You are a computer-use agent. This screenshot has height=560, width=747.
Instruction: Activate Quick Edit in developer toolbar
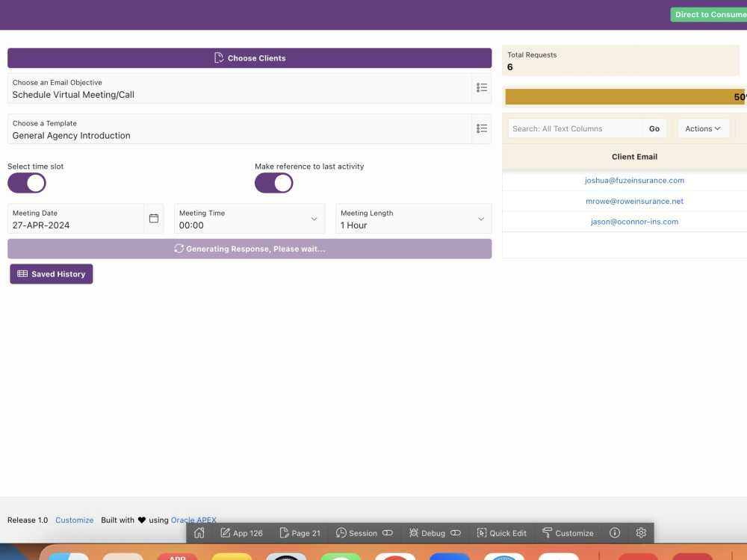(x=502, y=533)
